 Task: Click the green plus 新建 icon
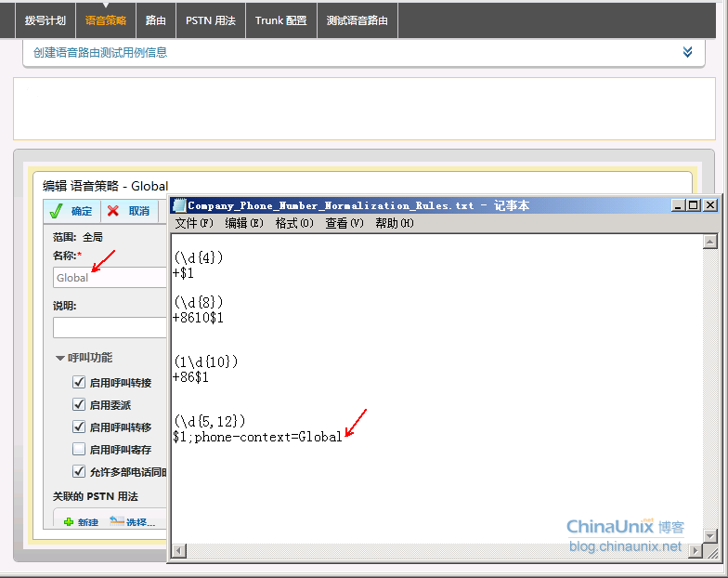pos(69,522)
